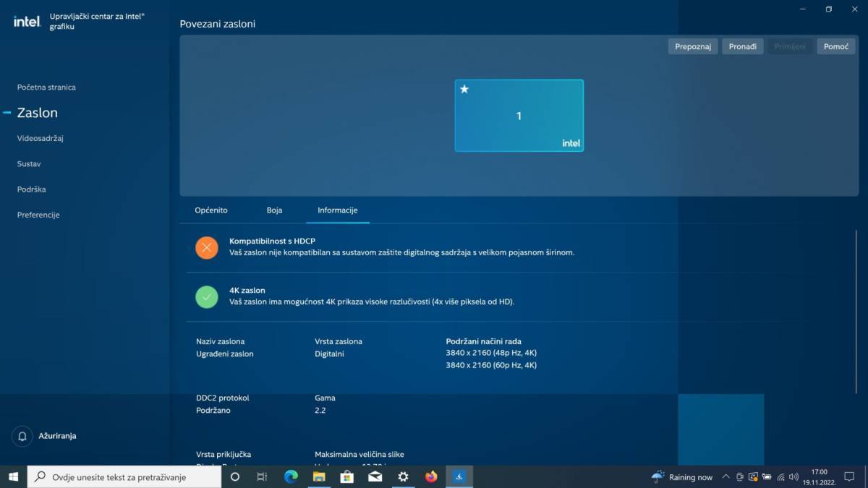868x488 pixels.
Task: Click the Maksimalna veličina slike label
Action: [x=359, y=454]
